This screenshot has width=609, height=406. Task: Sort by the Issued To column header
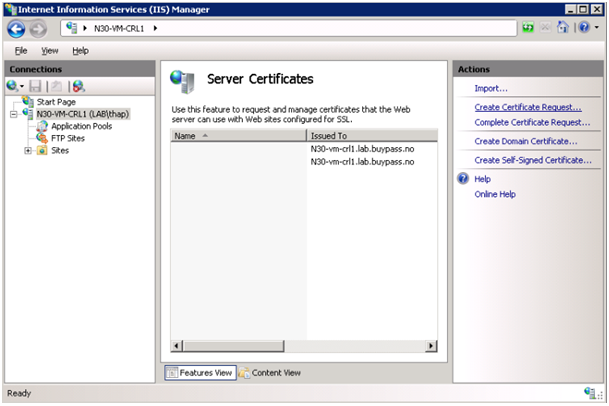coord(372,136)
